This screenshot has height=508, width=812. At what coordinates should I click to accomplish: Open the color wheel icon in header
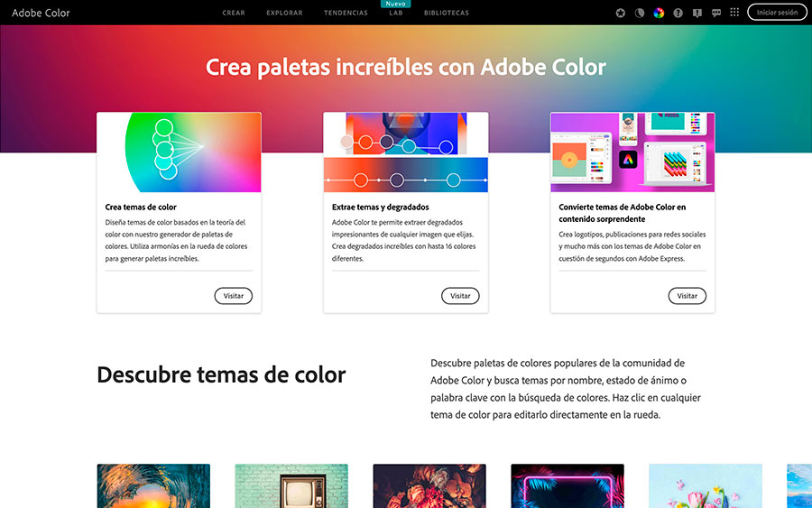coord(659,14)
